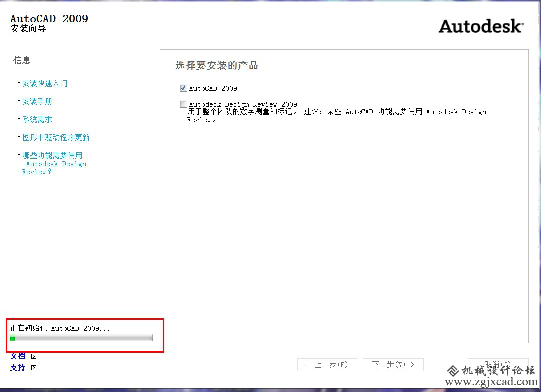Click the initialization progress bar
Image resolution: width=541 pixels, height=392 pixels.
pyautogui.click(x=81, y=338)
